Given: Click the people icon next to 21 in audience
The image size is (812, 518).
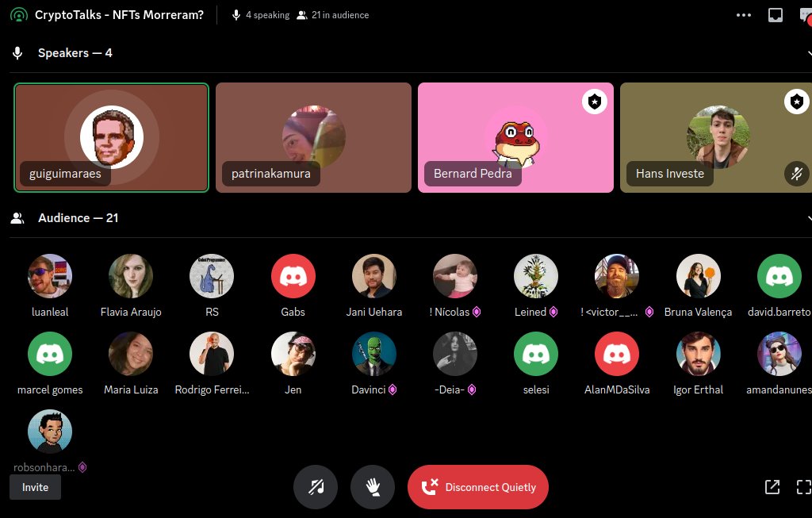Looking at the screenshot, I should point(301,15).
